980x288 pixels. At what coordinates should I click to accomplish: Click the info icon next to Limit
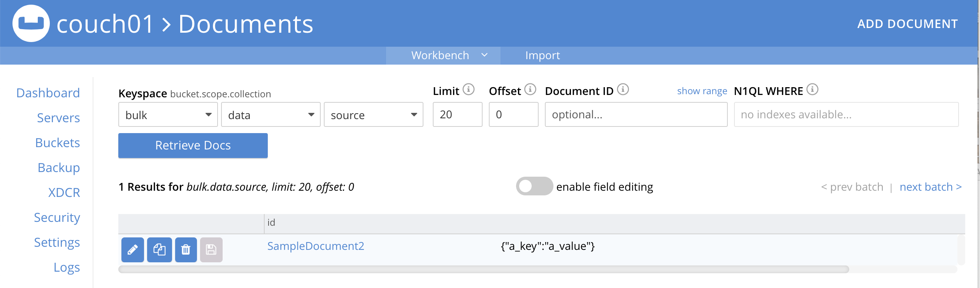coord(469,90)
